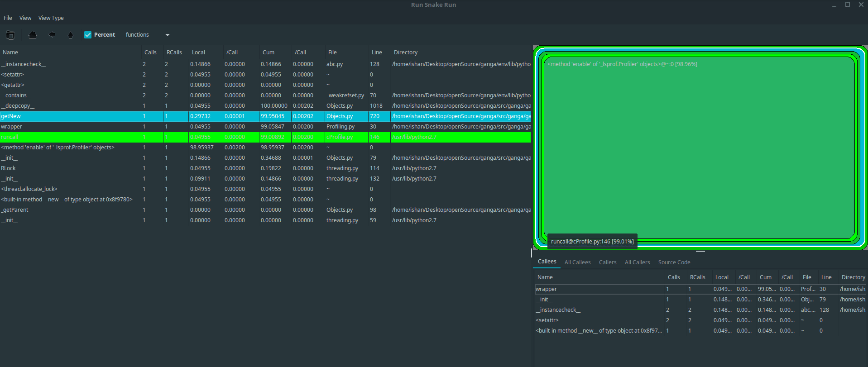
Task: Select the RLock row
Action: click(265, 168)
